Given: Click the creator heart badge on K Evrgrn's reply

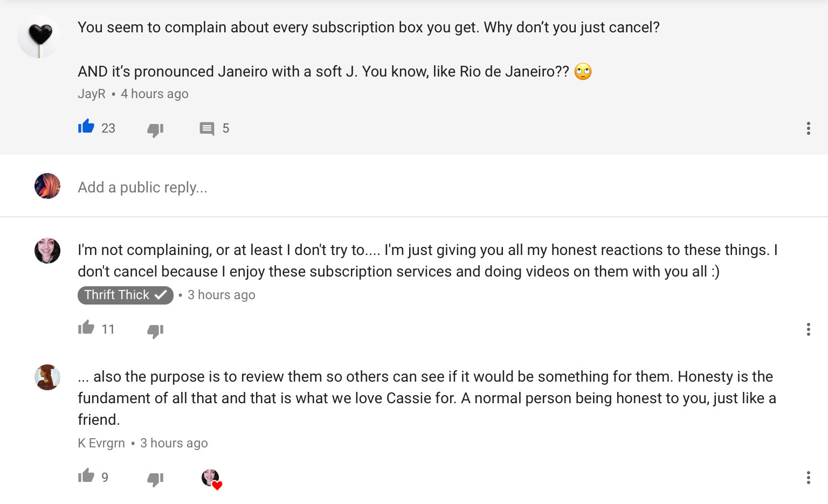Looking at the screenshot, I should (211, 479).
